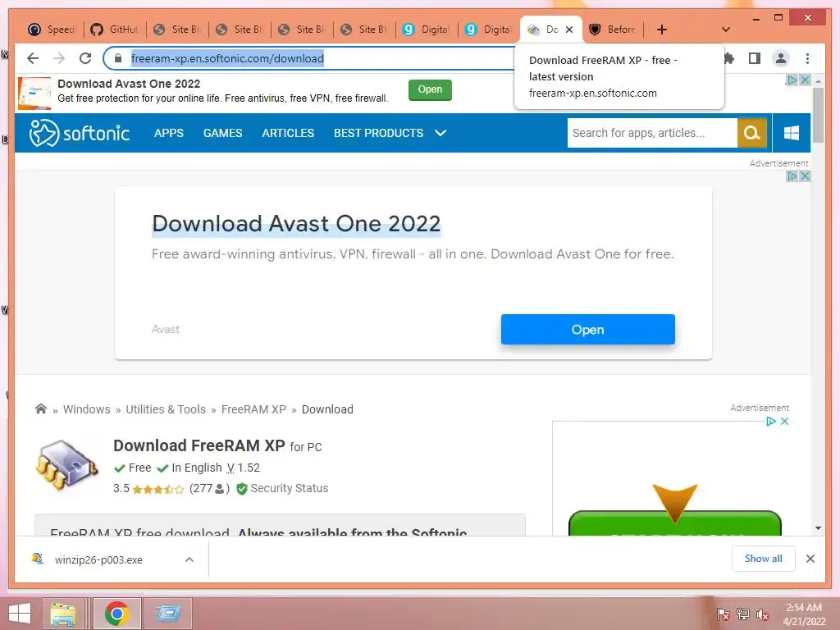
Task: Select the Windows platform icon
Action: pyautogui.click(x=792, y=133)
